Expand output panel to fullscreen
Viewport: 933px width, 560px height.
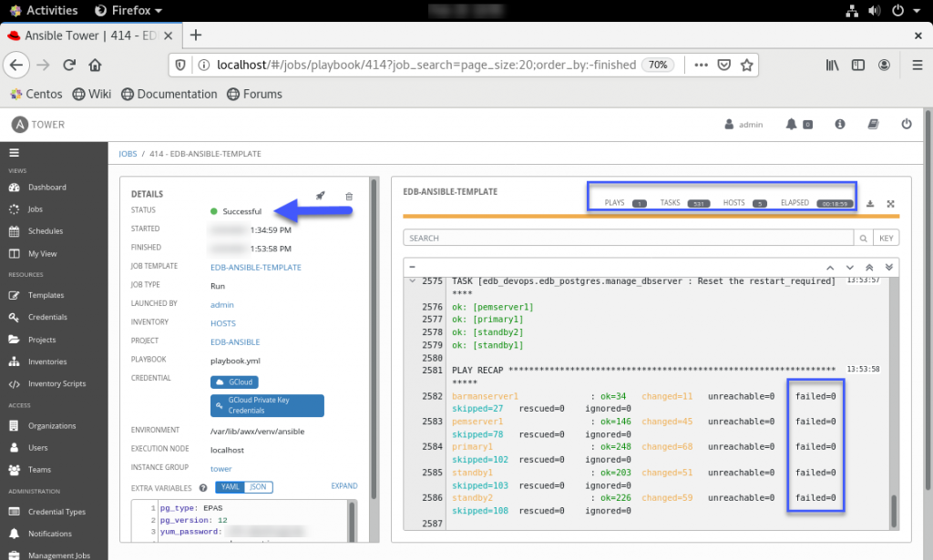[890, 203]
